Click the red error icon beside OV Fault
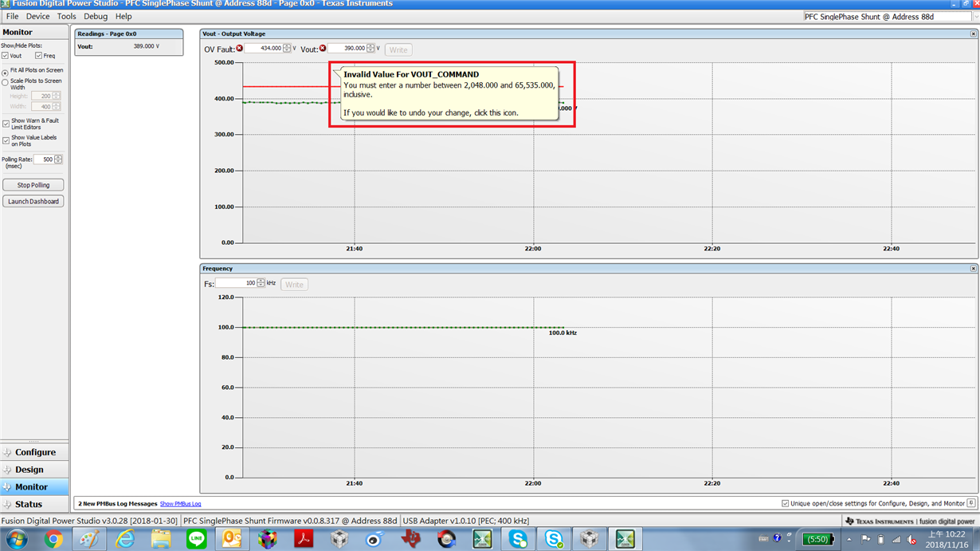The width and height of the screenshot is (980, 551). 239,49
